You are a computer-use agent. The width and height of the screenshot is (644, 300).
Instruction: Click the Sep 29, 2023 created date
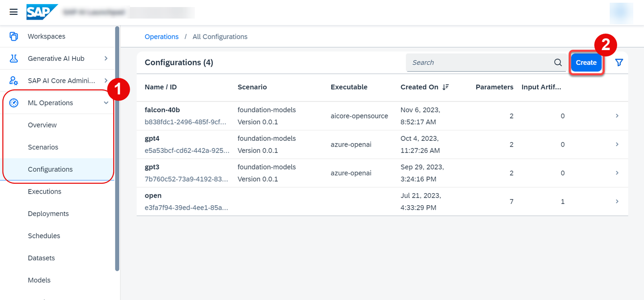422,173
